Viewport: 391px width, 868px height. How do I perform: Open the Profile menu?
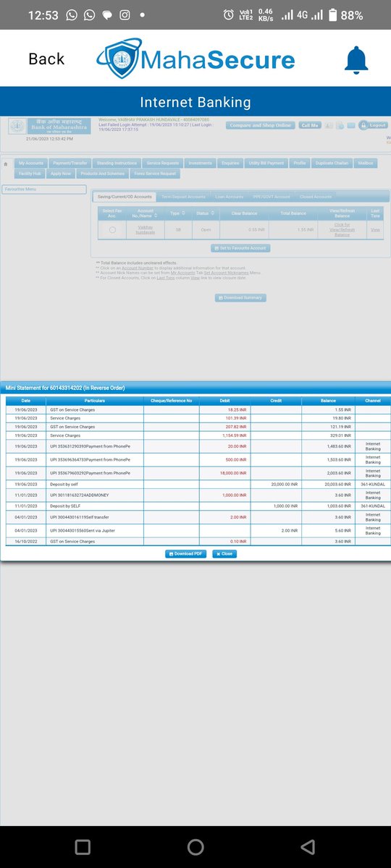click(x=300, y=163)
